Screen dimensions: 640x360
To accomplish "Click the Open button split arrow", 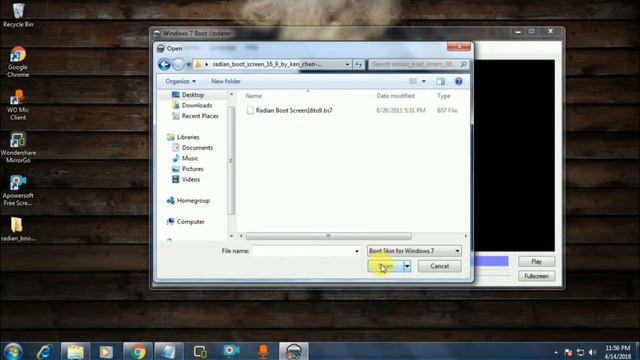I will [x=407, y=266].
